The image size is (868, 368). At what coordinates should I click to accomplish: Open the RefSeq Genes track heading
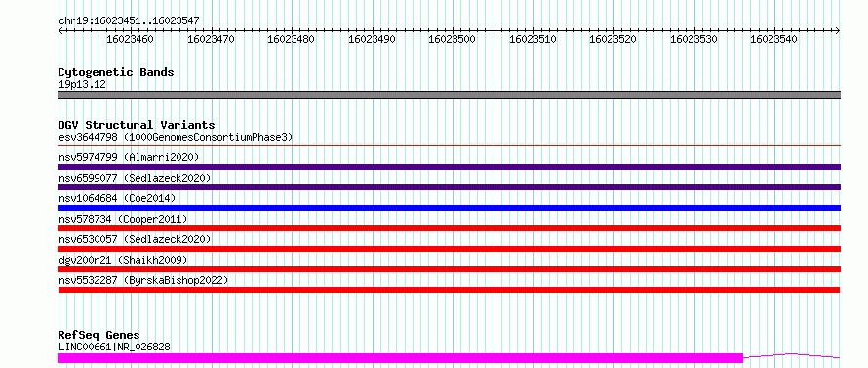tap(99, 336)
